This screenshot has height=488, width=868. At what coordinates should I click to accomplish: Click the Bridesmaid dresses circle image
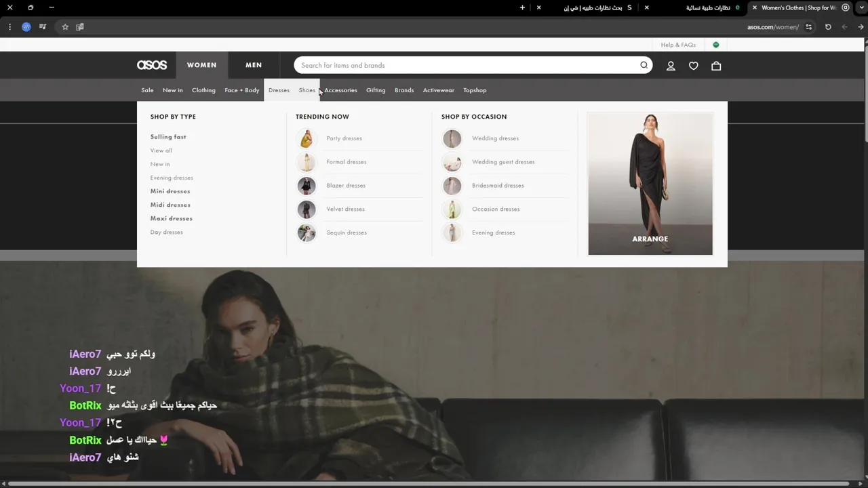click(x=452, y=186)
